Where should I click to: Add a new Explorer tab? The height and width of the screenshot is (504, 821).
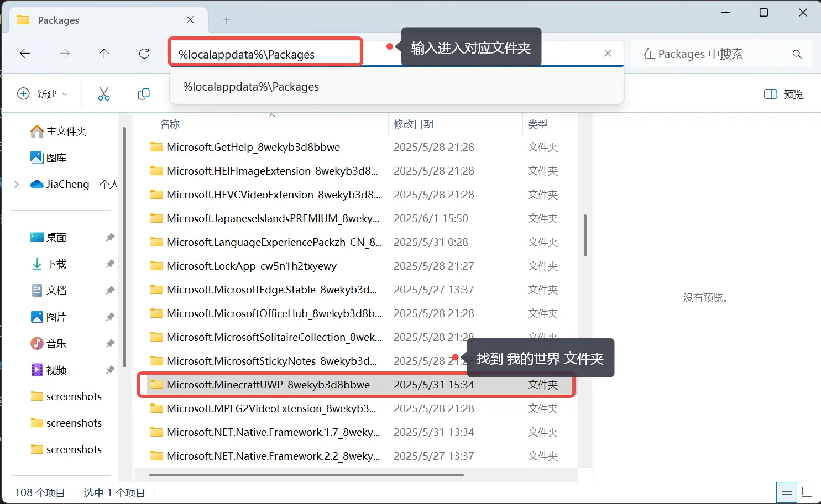tap(227, 20)
